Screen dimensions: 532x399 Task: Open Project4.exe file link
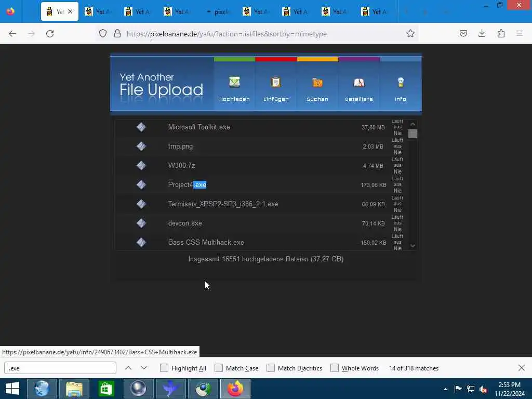coord(187,185)
